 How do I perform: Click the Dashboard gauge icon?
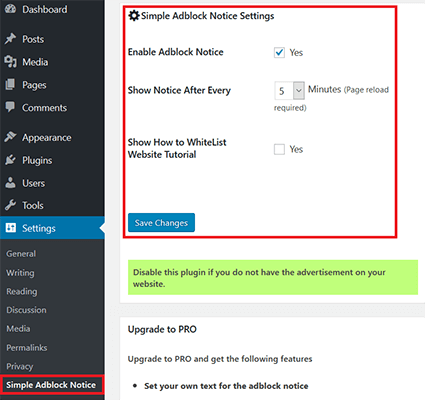[10, 9]
